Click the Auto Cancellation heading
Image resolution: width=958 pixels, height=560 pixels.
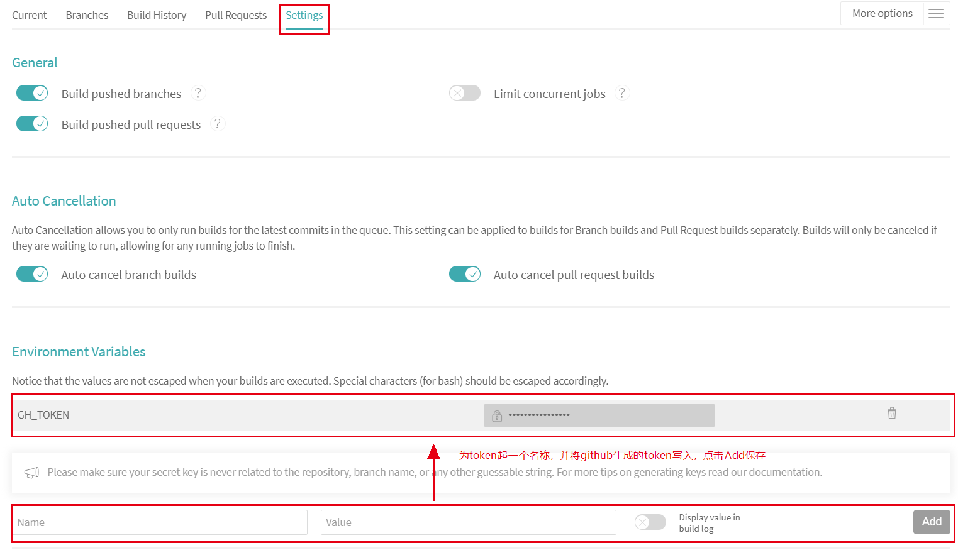tap(64, 201)
